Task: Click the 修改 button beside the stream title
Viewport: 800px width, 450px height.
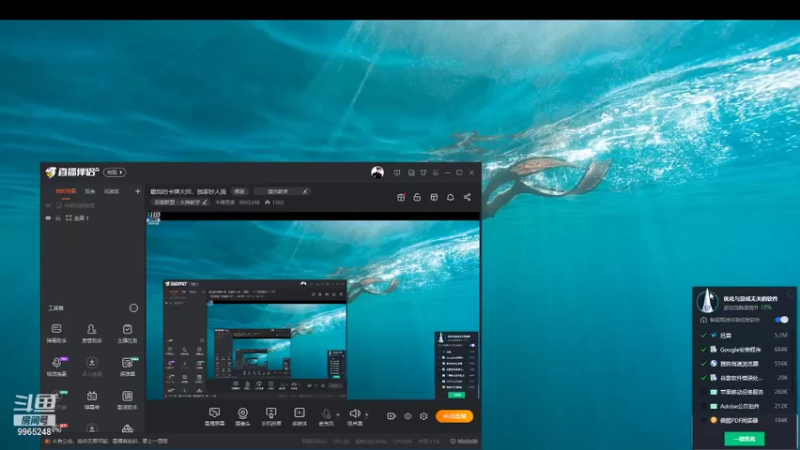Action: (x=239, y=191)
